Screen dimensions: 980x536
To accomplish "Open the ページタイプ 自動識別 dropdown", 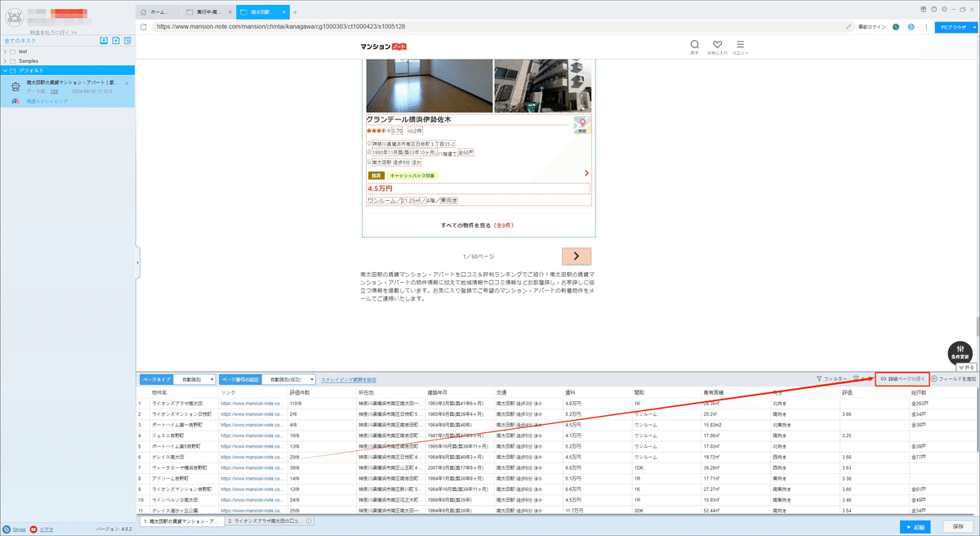I will click(x=194, y=380).
